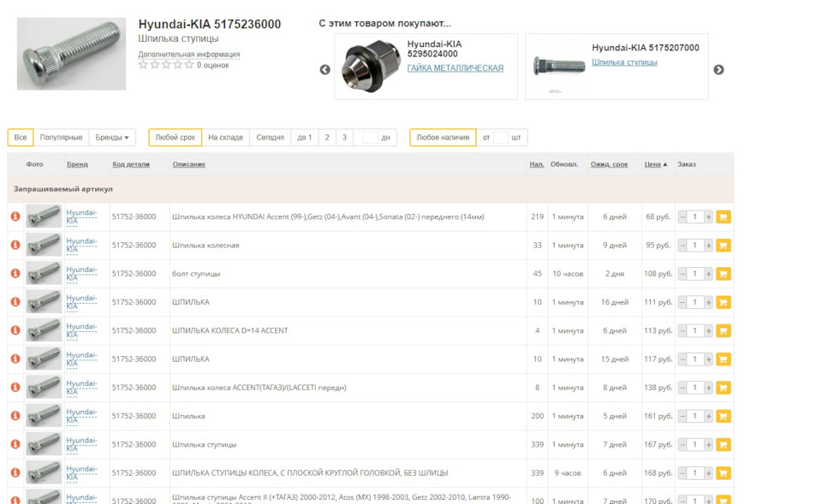
Task: Filter delivery to до 1 day
Action: click(x=305, y=137)
